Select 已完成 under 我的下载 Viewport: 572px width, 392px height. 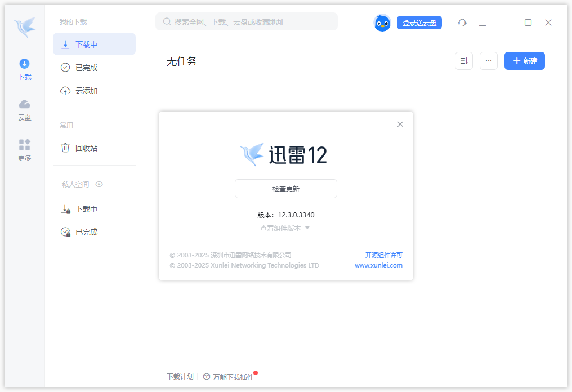coord(94,68)
